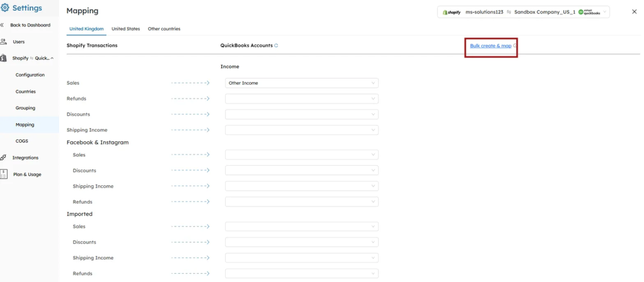Click the Users people icon in sidebar
The image size is (644, 282).
(x=4, y=41)
